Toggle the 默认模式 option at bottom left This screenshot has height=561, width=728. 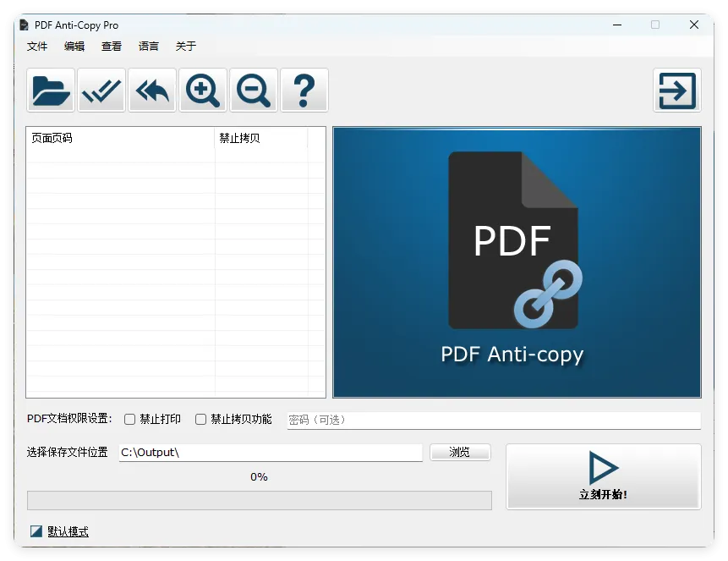58,531
